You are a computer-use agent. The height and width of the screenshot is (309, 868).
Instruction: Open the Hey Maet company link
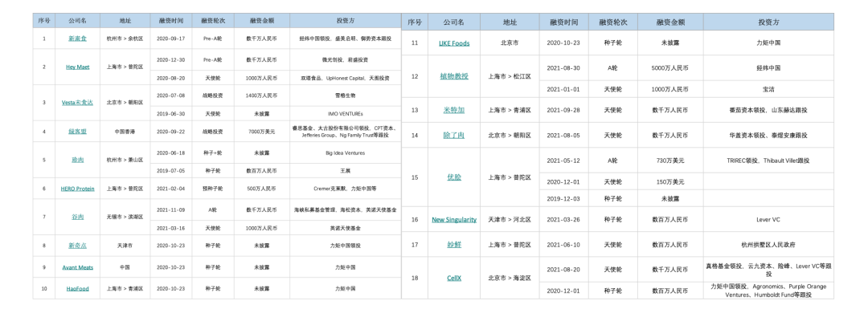(77, 67)
